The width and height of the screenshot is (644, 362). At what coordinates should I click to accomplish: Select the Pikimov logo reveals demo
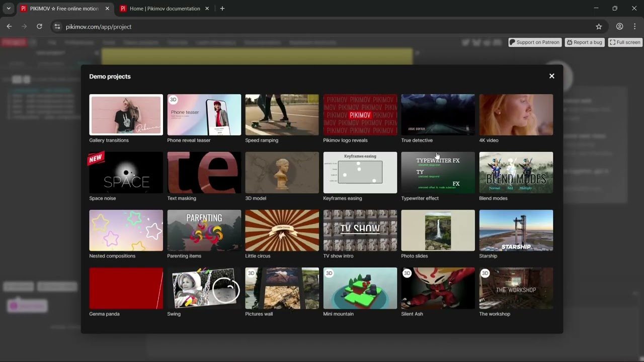click(x=360, y=115)
